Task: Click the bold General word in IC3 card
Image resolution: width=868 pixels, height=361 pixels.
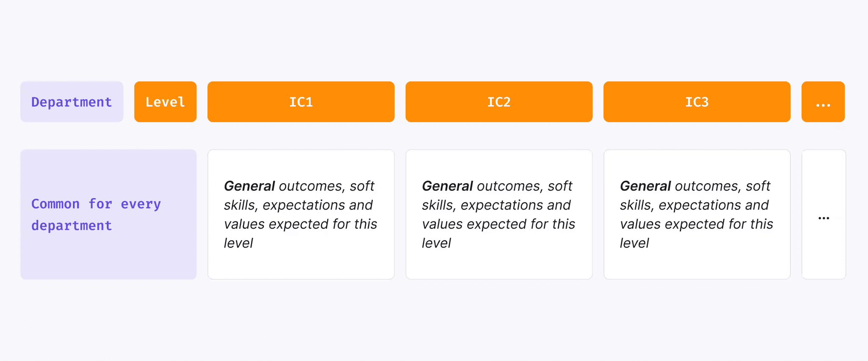Action: (x=645, y=186)
